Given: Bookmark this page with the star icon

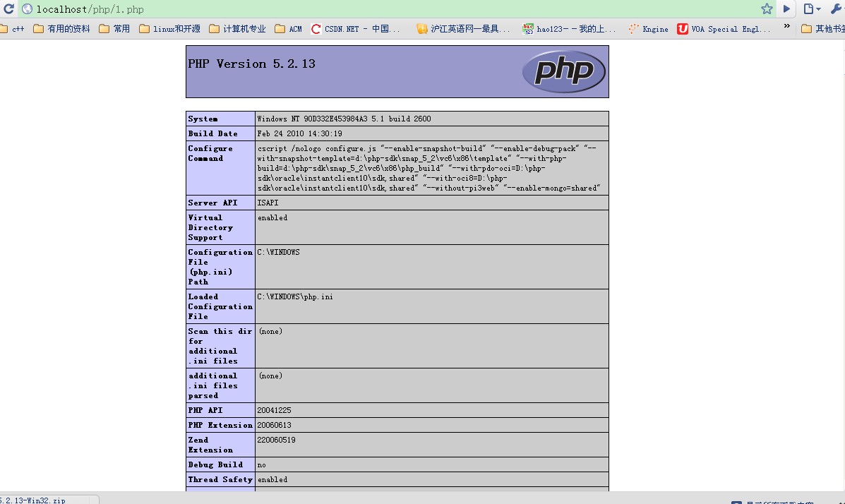Looking at the screenshot, I should coord(767,8).
